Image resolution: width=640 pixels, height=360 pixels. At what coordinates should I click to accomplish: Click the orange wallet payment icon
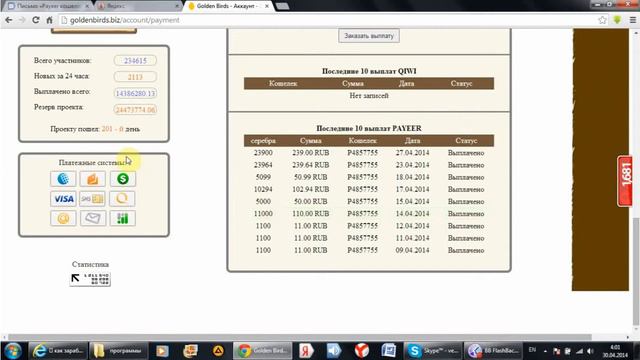93,179
